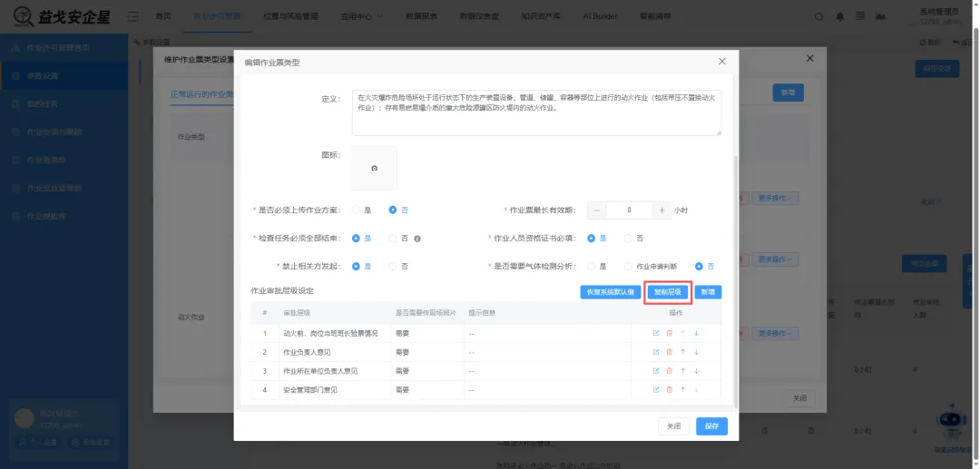The image size is (980, 469).
Task: Click 新增 in background 维护作业票类型设置 dialog
Action: tap(789, 93)
